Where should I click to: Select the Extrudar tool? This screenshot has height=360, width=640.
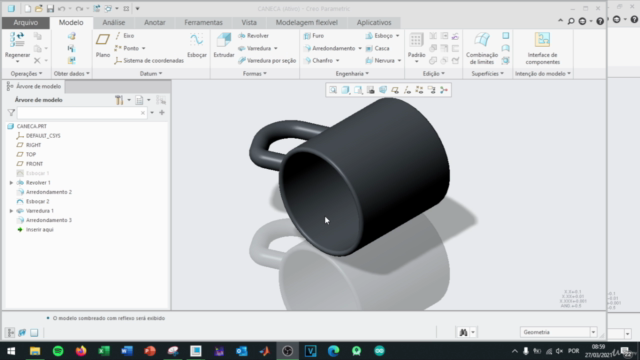pyautogui.click(x=224, y=45)
